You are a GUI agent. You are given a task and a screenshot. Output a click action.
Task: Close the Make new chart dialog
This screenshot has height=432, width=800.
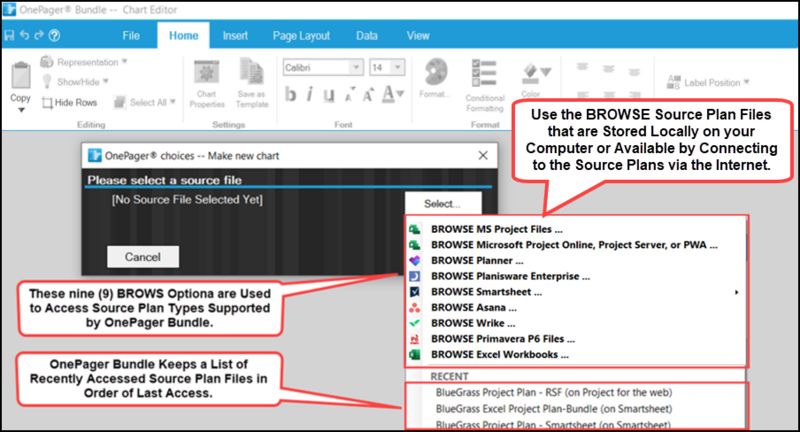coord(483,156)
